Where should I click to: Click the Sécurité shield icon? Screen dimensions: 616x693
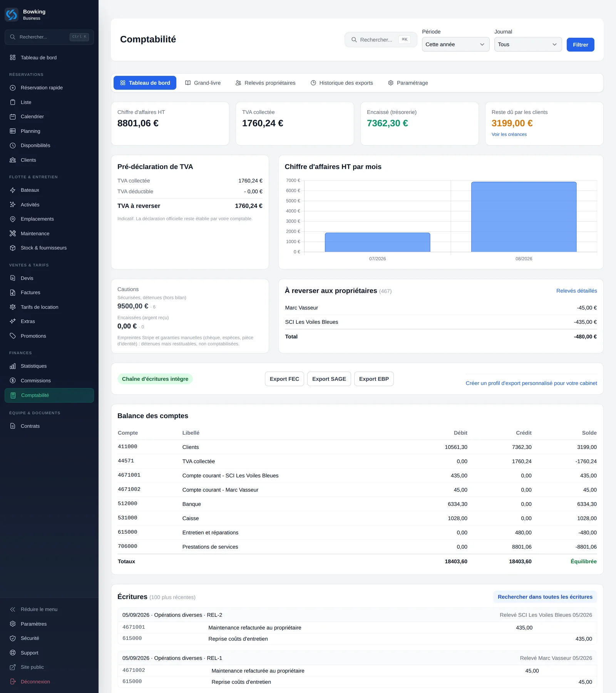pos(13,638)
